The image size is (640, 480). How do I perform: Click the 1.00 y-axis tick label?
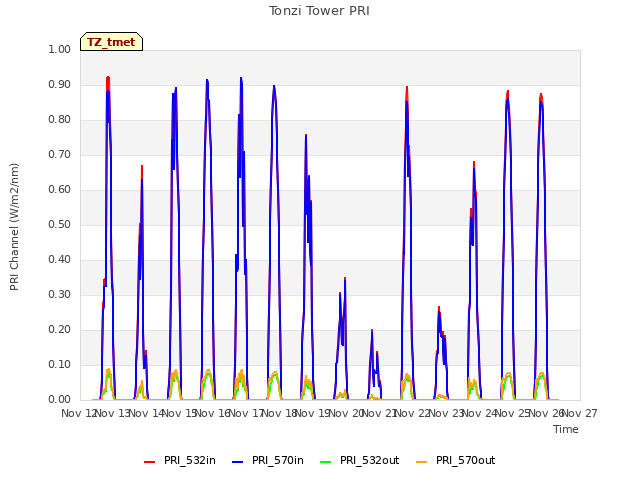coord(60,49)
